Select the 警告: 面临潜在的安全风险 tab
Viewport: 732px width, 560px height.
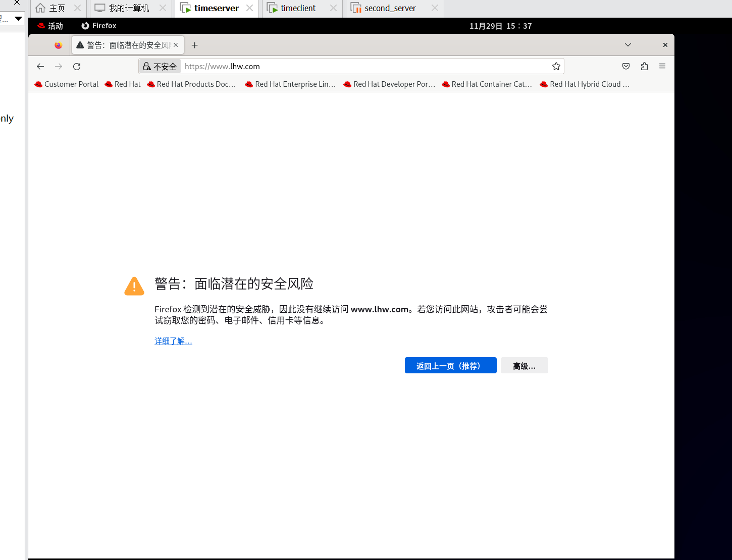pyautogui.click(x=128, y=45)
